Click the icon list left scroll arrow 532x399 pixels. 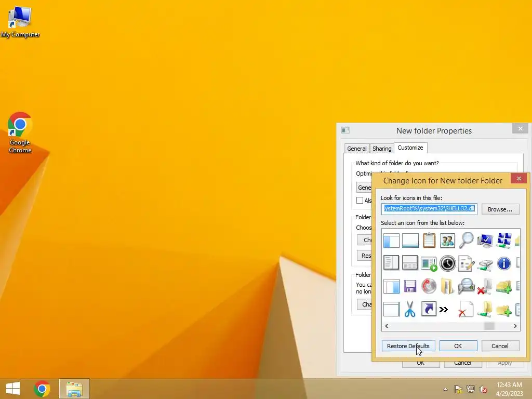[387, 326]
